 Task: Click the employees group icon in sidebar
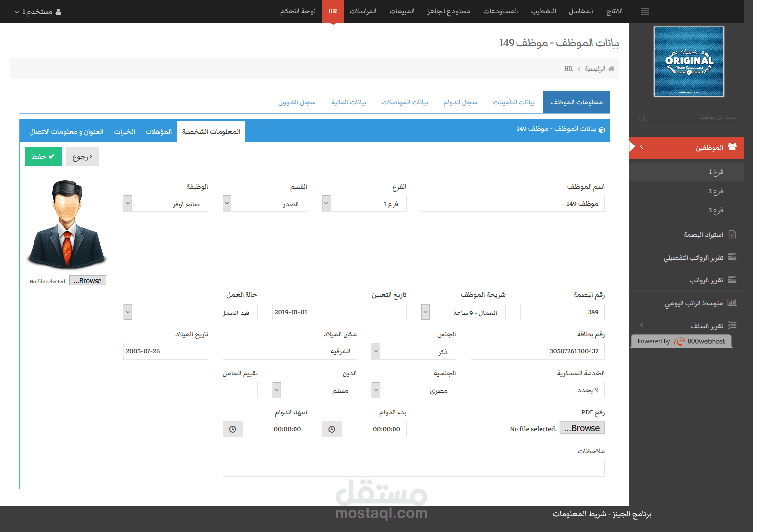pyautogui.click(x=732, y=147)
